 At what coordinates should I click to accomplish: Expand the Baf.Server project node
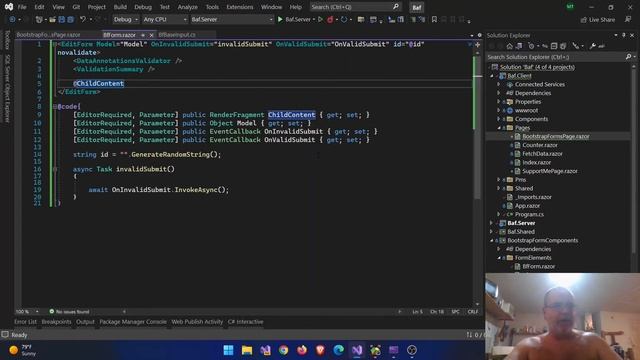coord(491,223)
